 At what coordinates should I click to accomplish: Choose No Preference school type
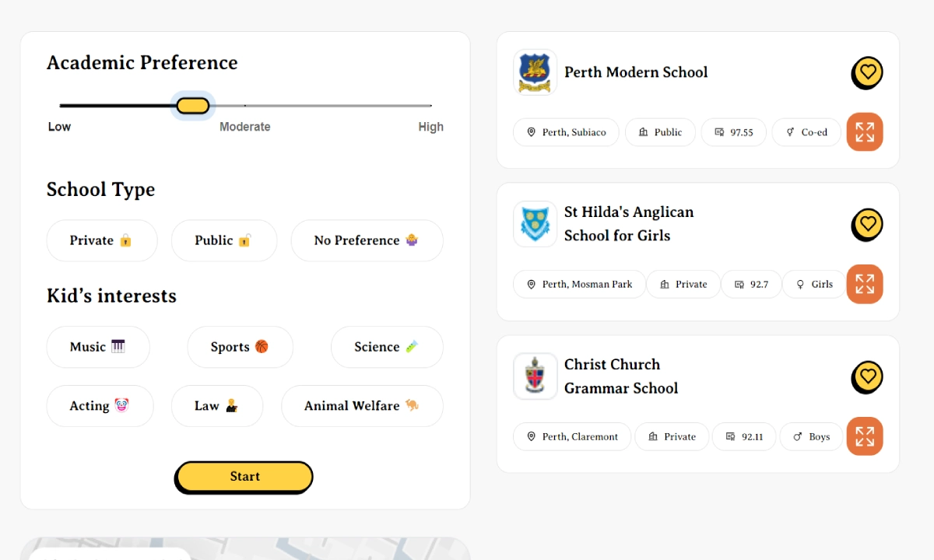(367, 240)
